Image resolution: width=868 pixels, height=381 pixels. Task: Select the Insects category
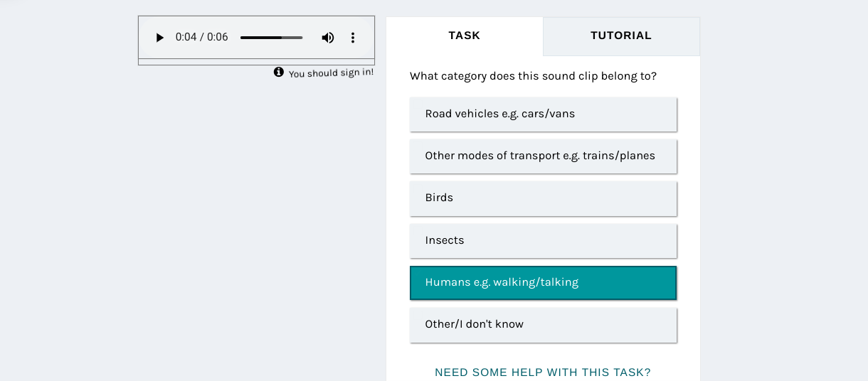point(543,240)
